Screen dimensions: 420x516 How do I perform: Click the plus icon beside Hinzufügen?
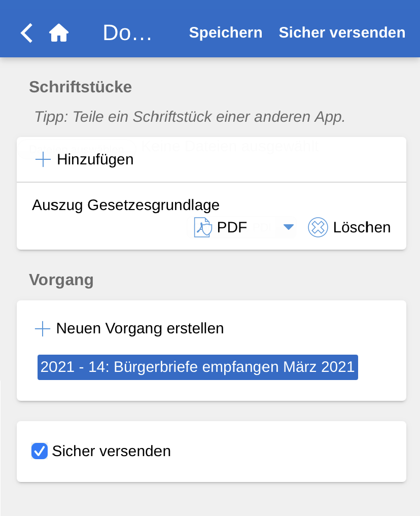click(43, 160)
